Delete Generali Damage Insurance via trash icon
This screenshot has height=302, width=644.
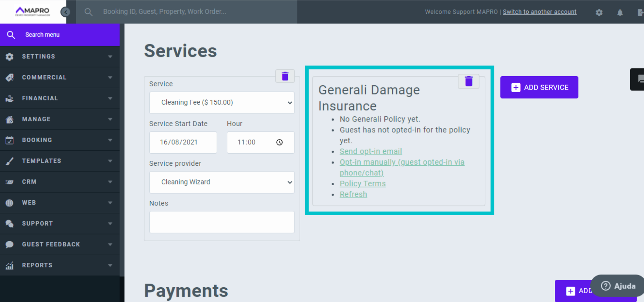point(469,81)
